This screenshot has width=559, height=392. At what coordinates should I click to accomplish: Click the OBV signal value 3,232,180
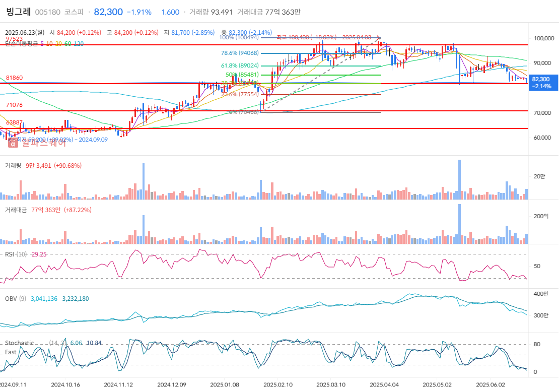click(76, 299)
